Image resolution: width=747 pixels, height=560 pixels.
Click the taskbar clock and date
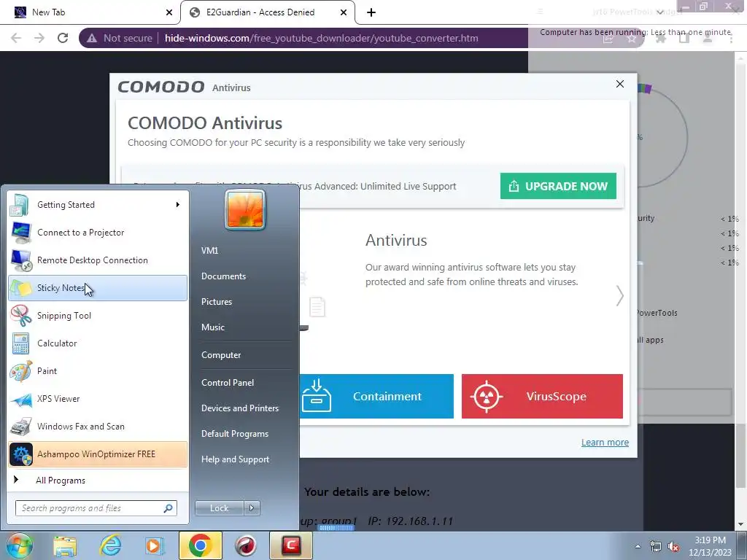pyautogui.click(x=710, y=546)
